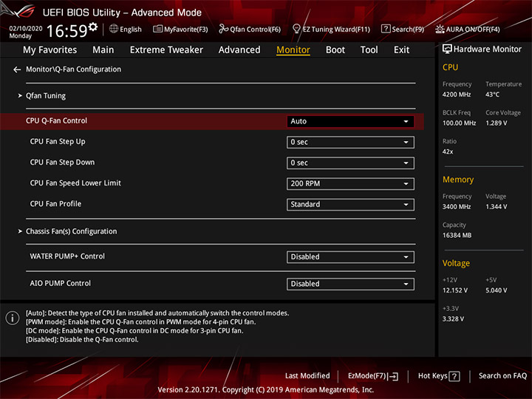The height and width of the screenshot is (399, 532).
Task: Click the 5.040 V reading
Action: point(496,291)
